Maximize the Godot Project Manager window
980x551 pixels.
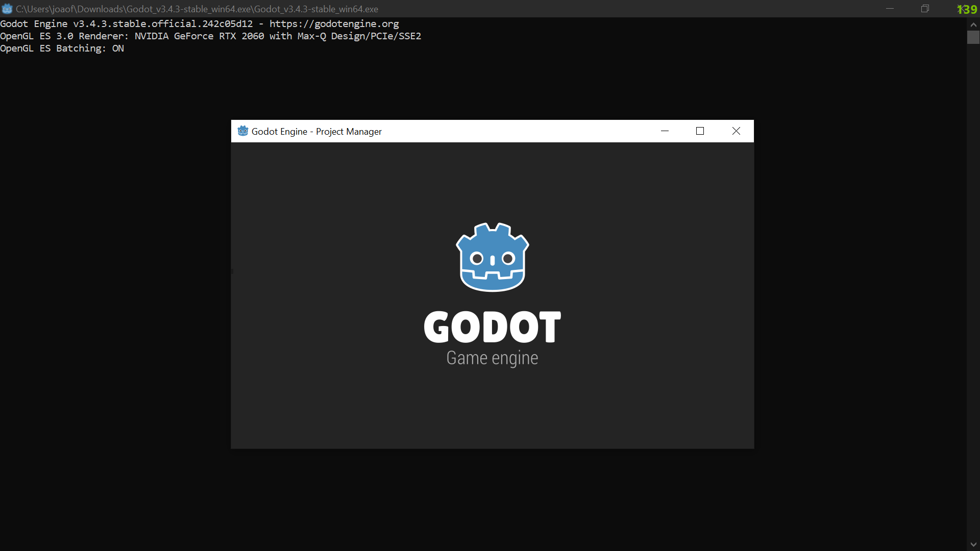click(x=700, y=131)
